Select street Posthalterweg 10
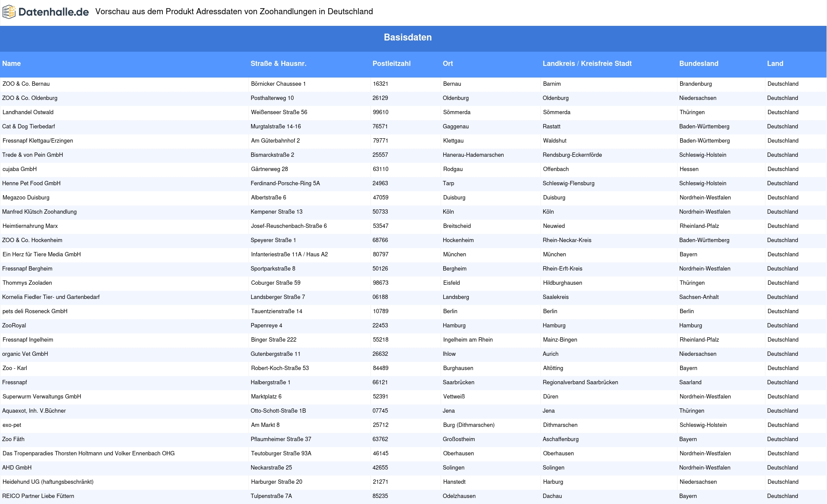This screenshot has width=827, height=504. tap(272, 98)
